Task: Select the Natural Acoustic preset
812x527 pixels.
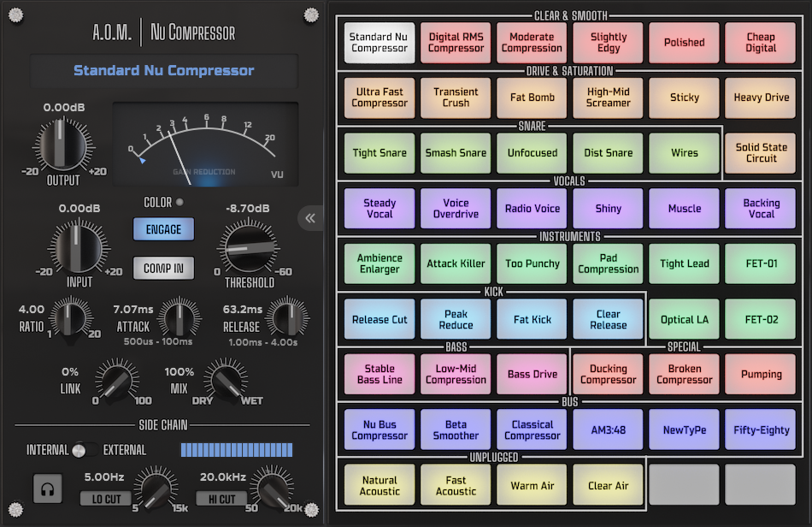Action: tap(380, 485)
